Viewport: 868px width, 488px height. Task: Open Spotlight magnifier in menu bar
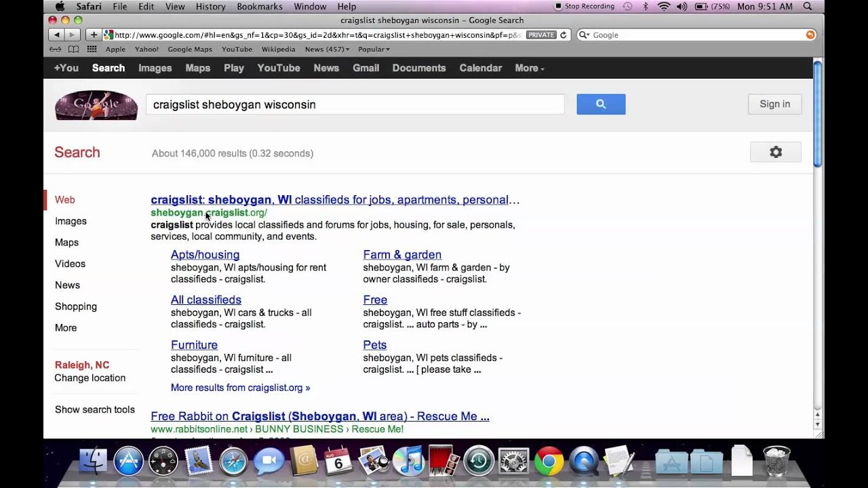coord(807,7)
